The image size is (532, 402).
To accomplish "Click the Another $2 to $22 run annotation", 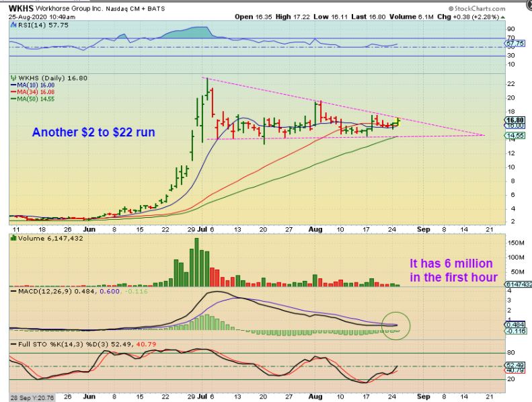I will point(93,132).
